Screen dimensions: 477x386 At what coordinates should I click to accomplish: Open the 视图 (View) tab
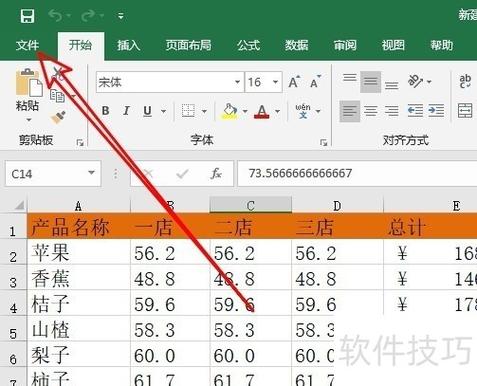tap(393, 45)
